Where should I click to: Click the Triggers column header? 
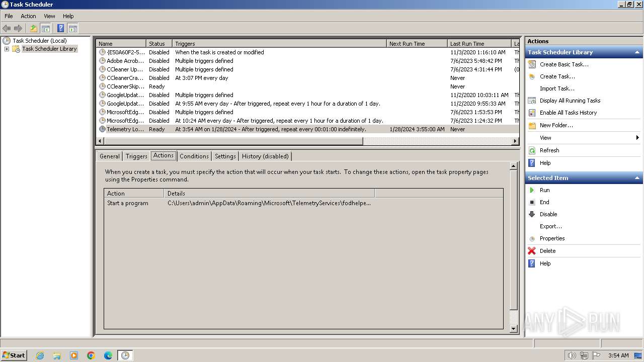click(x=279, y=44)
